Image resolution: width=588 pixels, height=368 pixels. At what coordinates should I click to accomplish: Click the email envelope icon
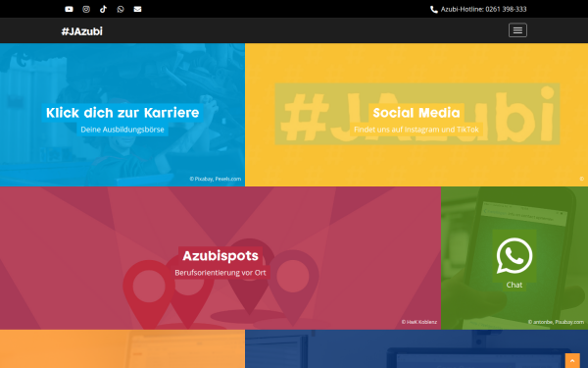[137, 9]
